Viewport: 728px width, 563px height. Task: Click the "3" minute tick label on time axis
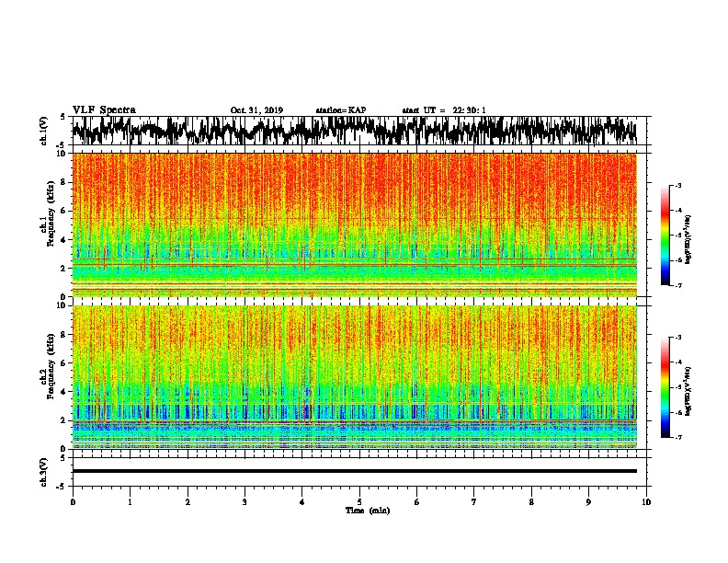tap(245, 502)
